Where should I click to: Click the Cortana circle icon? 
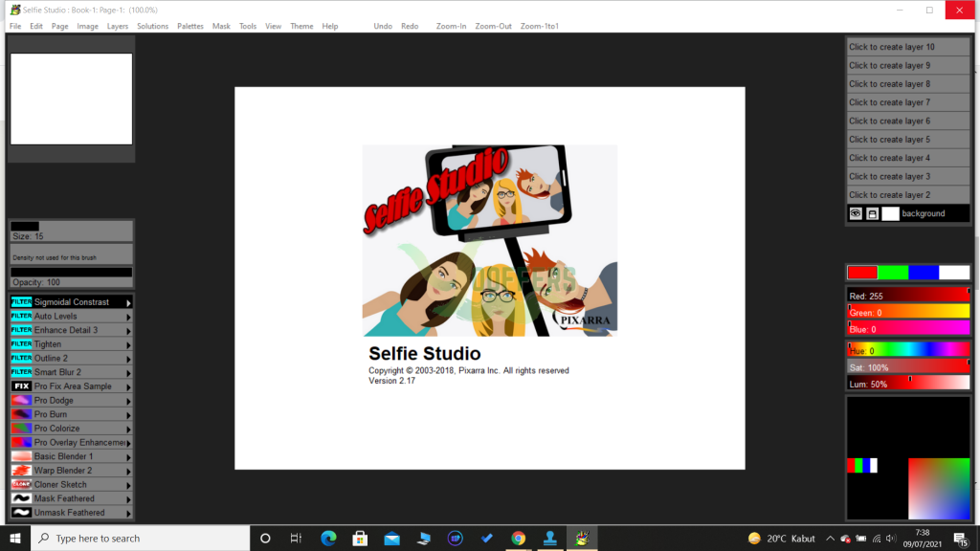265,538
